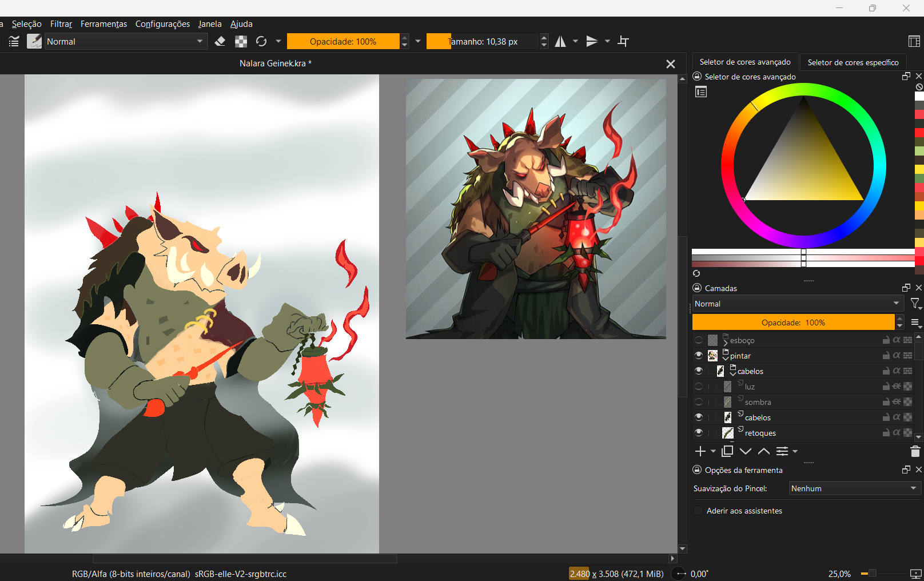Screen dimensions: 924x581
Task: Hide the retoques layer
Action: [x=699, y=433]
